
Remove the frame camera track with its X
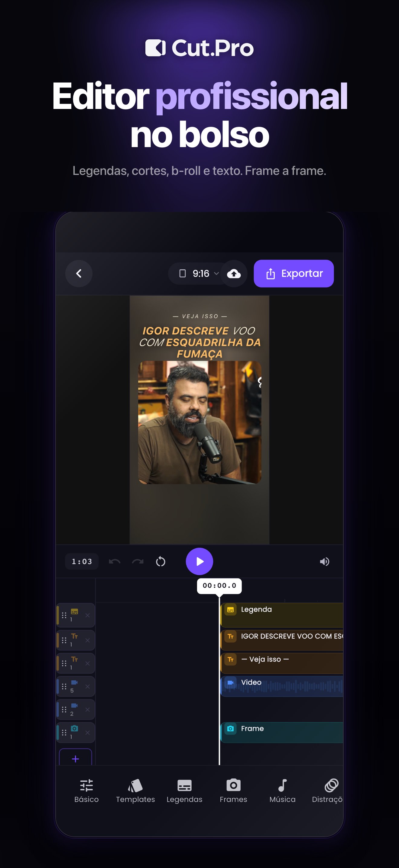(87, 732)
